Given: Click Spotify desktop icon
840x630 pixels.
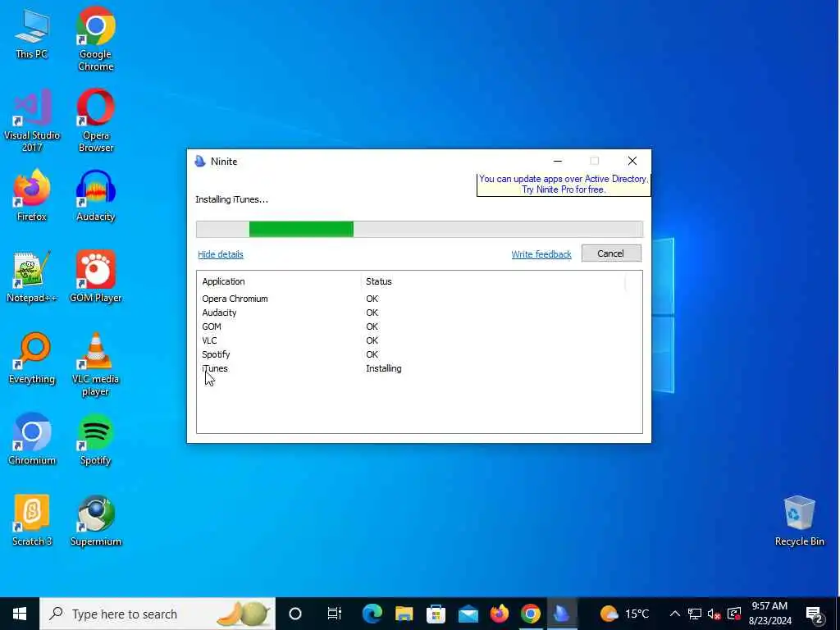Looking at the screenshot, I should coord(95,440).
